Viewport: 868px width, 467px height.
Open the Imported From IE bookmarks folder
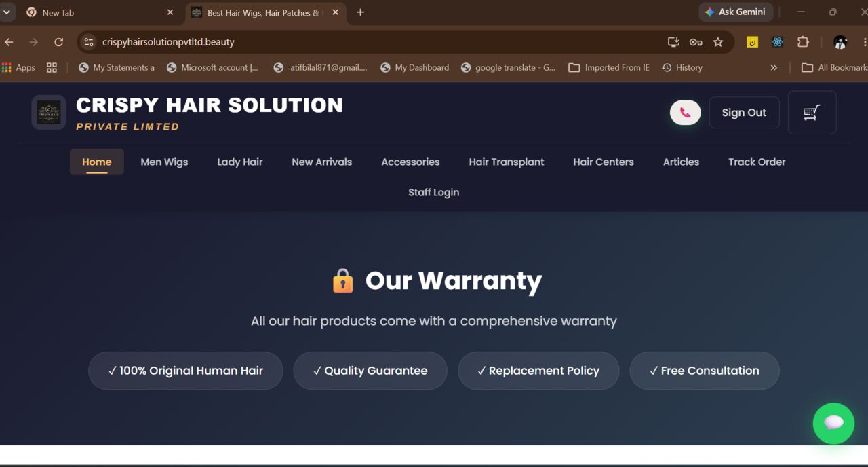point(609,67)
